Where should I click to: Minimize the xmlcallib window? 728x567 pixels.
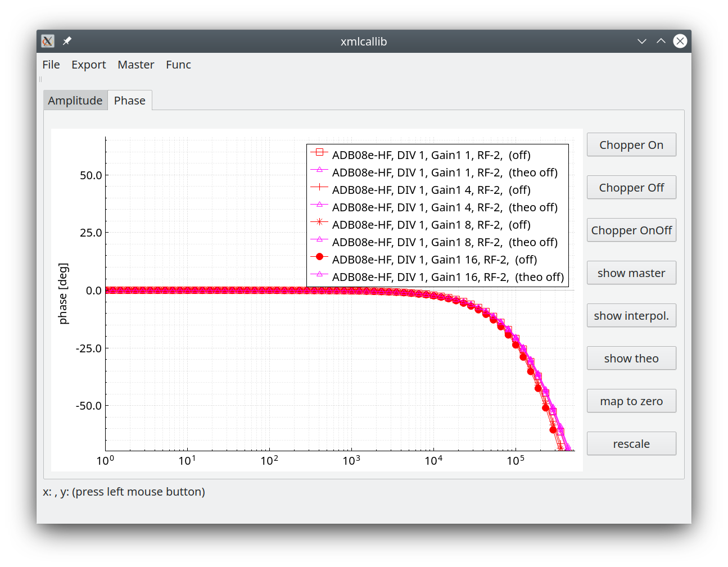[642, 41]
